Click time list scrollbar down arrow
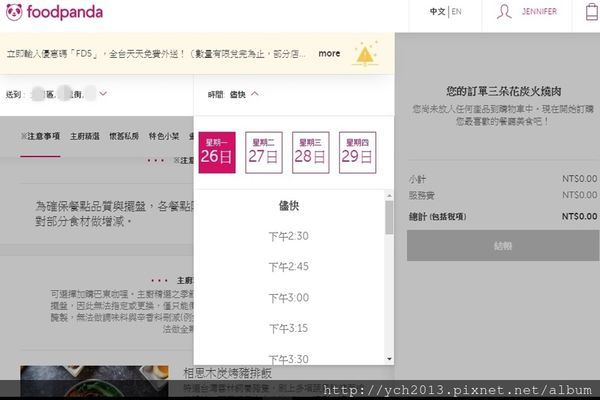The height and width of the screenshot is (400, 600). pyautogui.click(x=389, y=359)
